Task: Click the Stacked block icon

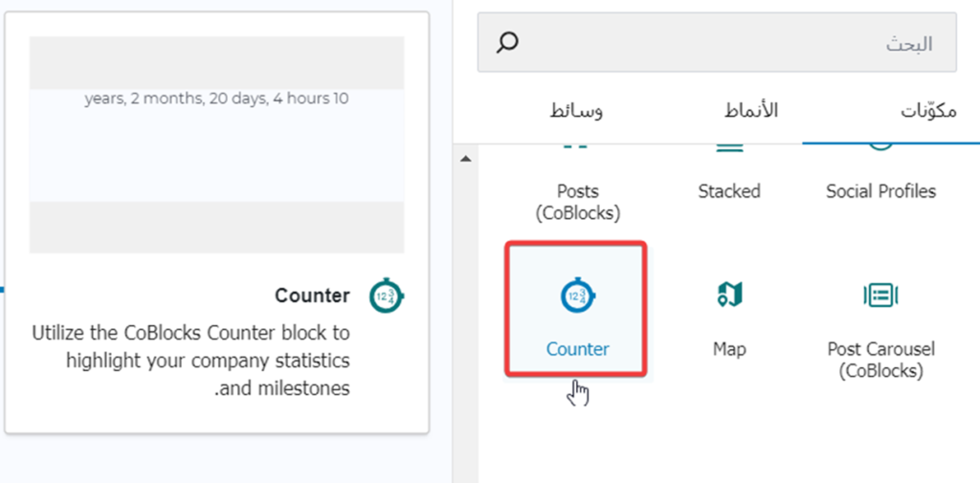Action: (729, 147)
